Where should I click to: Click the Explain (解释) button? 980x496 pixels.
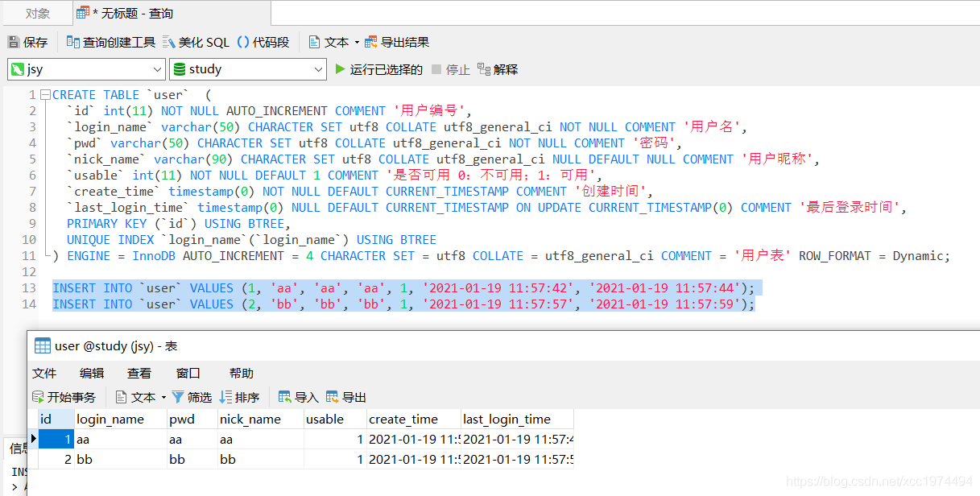pyautogui.click(x=497, y=69)
